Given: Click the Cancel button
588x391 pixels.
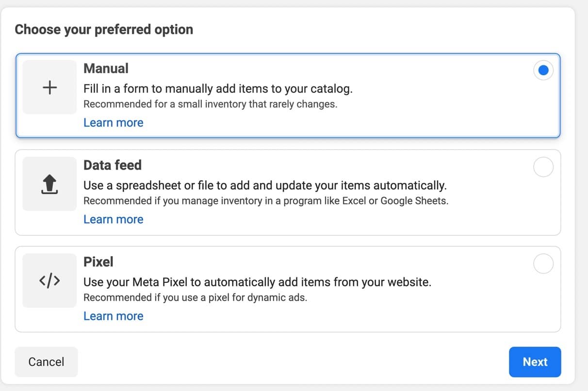Looking at the screenshot, I should click(46, 362).
